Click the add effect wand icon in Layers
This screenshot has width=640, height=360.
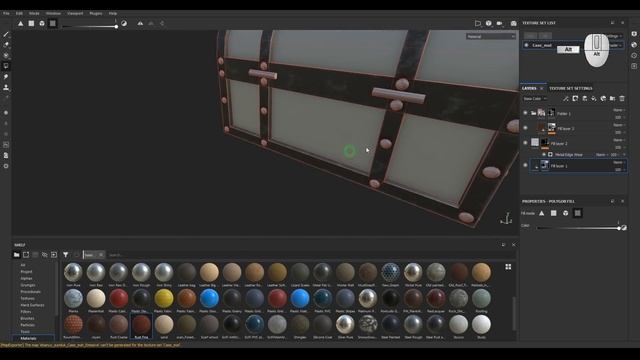click(566, 99)
